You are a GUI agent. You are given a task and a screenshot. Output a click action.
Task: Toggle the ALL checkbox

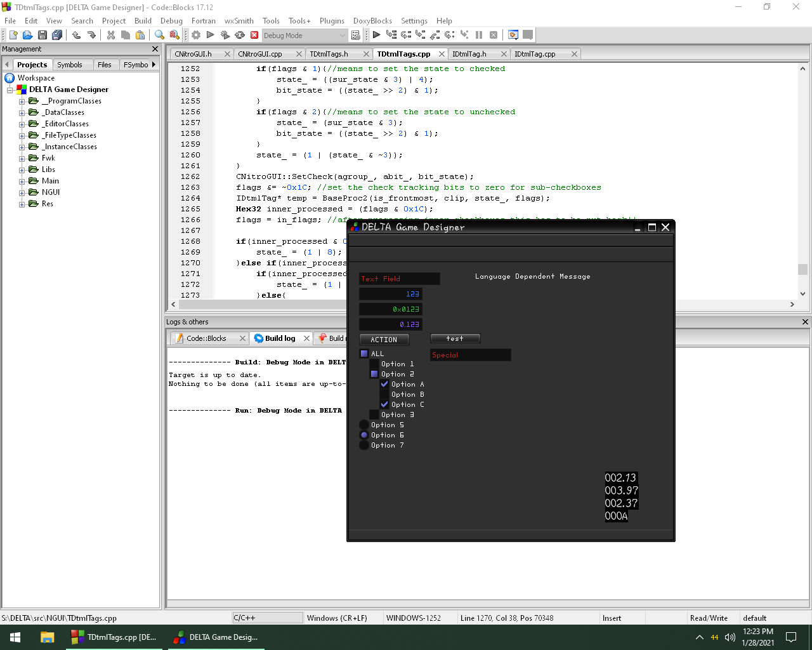[x=364, y=354]
